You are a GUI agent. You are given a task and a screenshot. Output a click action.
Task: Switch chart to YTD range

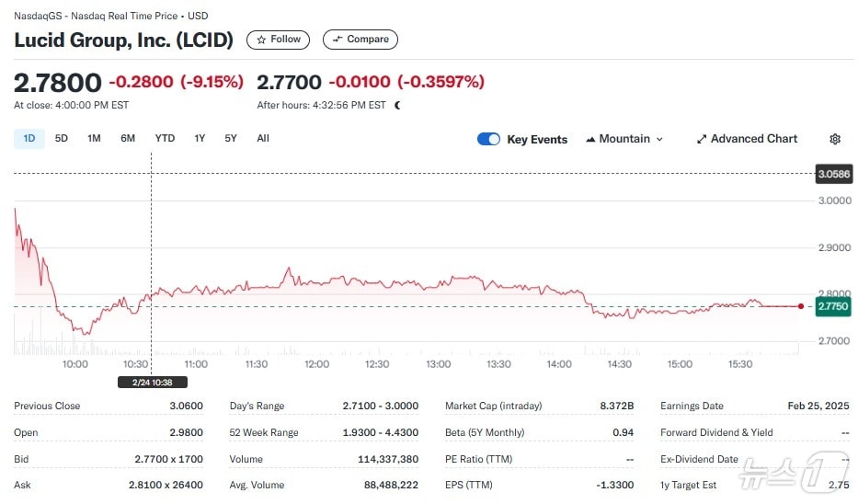pos(165,138)
